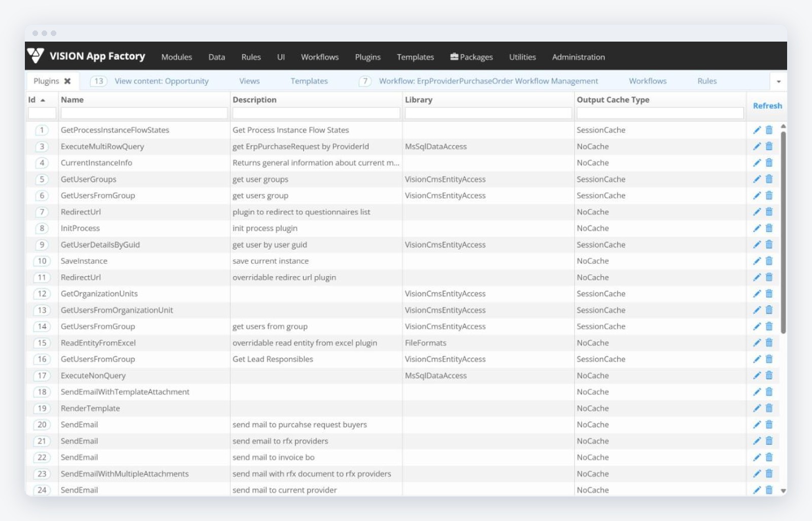Close the Plugins tab with X icon

(x=67, y=81)
